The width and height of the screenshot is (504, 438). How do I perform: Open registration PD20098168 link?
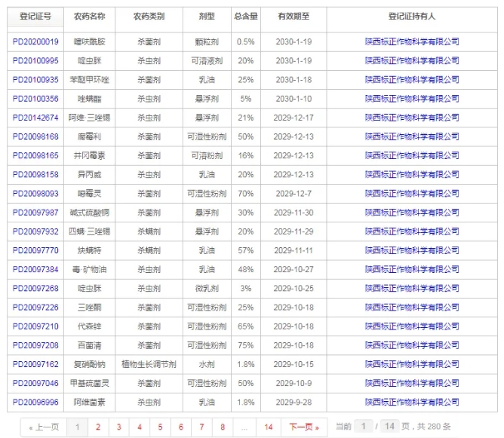tap(35, 136)
